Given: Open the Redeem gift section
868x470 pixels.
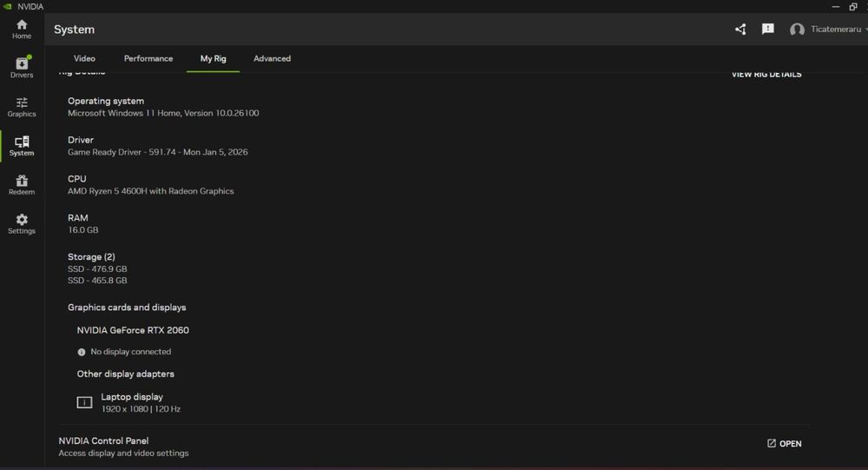Looking at the screenshot, I should click(x=22, y=184).
